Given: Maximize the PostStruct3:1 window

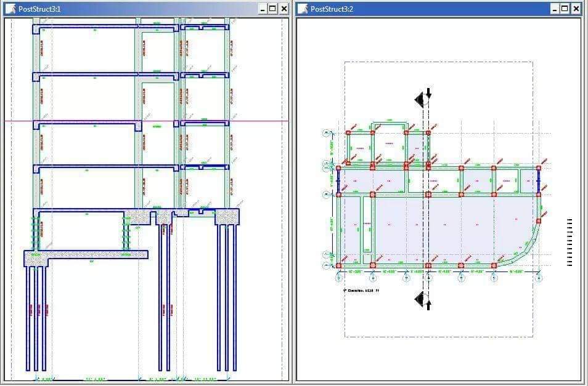Looking at the screenshot, I should point(272,9).
